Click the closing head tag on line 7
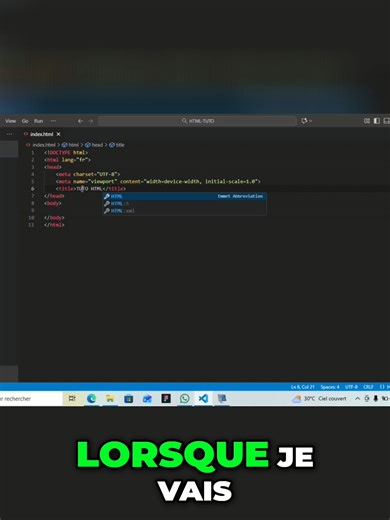 [x=54, y=196]
